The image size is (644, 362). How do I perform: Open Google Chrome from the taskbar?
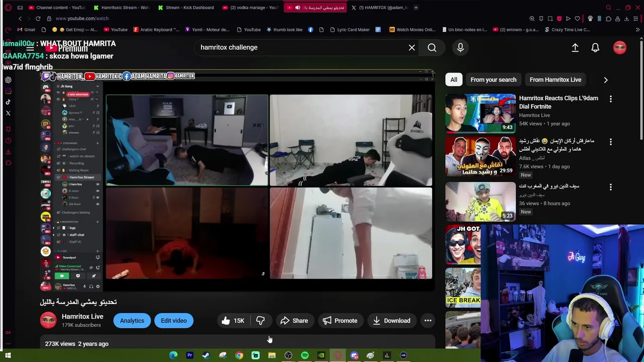coord(239,355)
